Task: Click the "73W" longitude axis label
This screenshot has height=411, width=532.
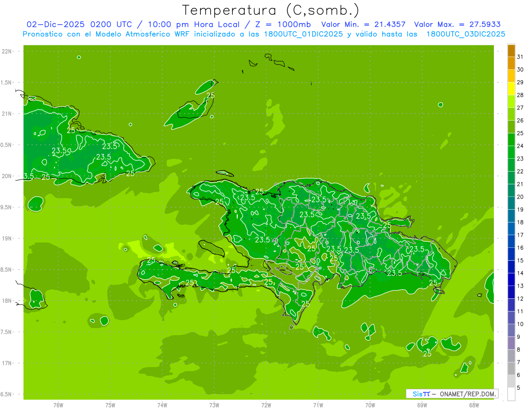Action: coord(214,405)
